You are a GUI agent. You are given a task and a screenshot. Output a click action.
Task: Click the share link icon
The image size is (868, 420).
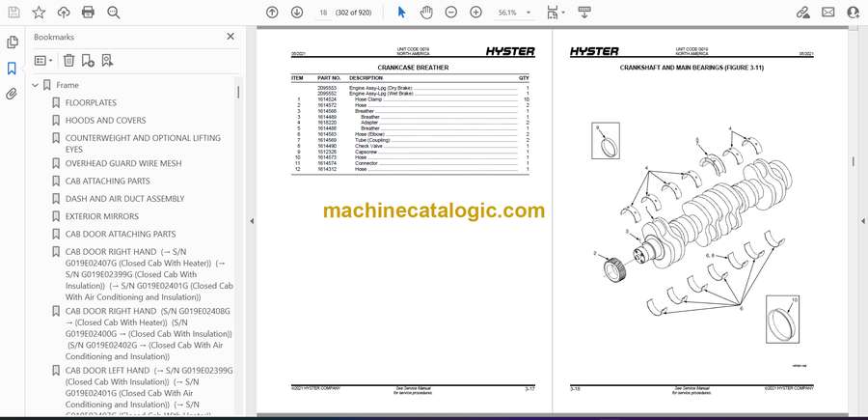(802, 13)
